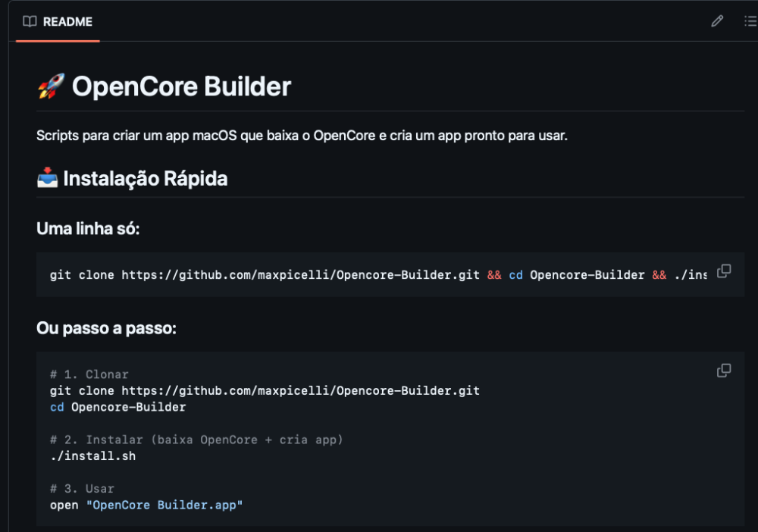
Task: Copy the step-by-step code block
Action: tap(724, 371)
